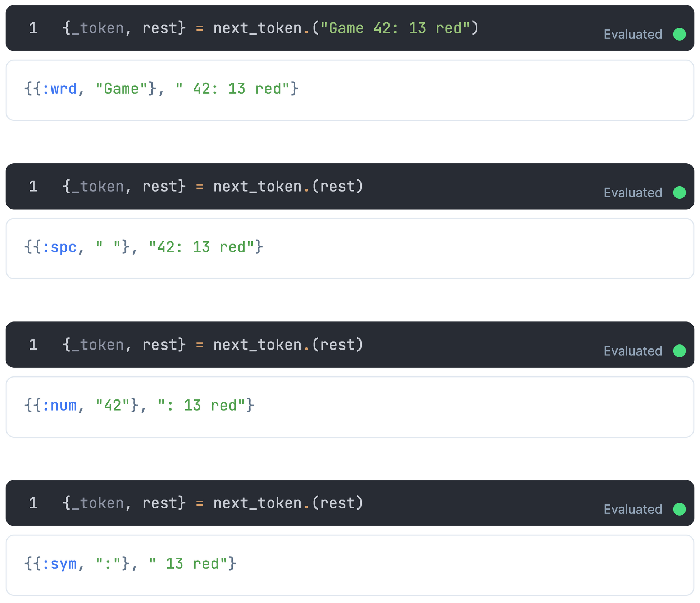Click the output showing {:spc, " "}
700x603 pixels.
[x=143, y=247]
